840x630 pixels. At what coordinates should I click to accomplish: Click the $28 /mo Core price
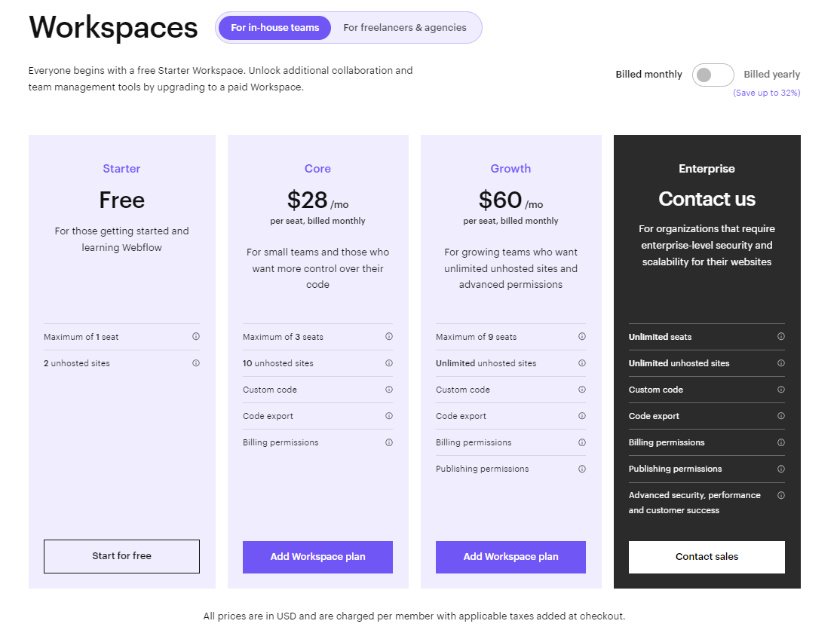tap(317, 200)
